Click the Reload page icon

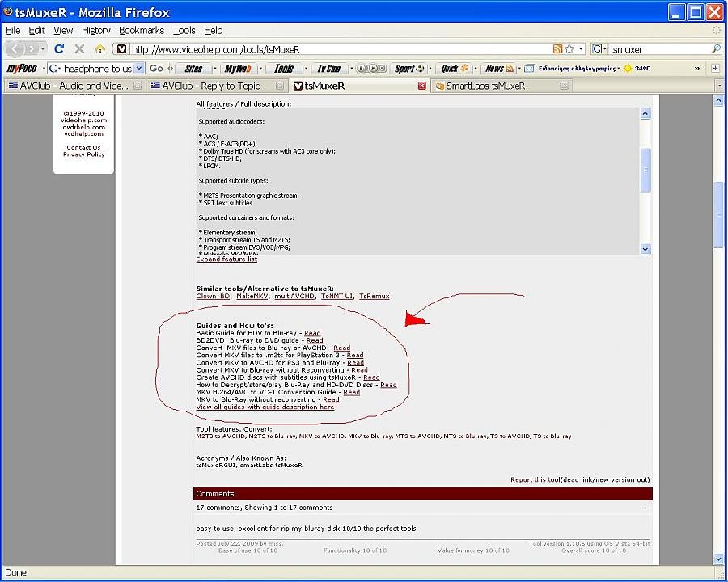click(59, 49)
